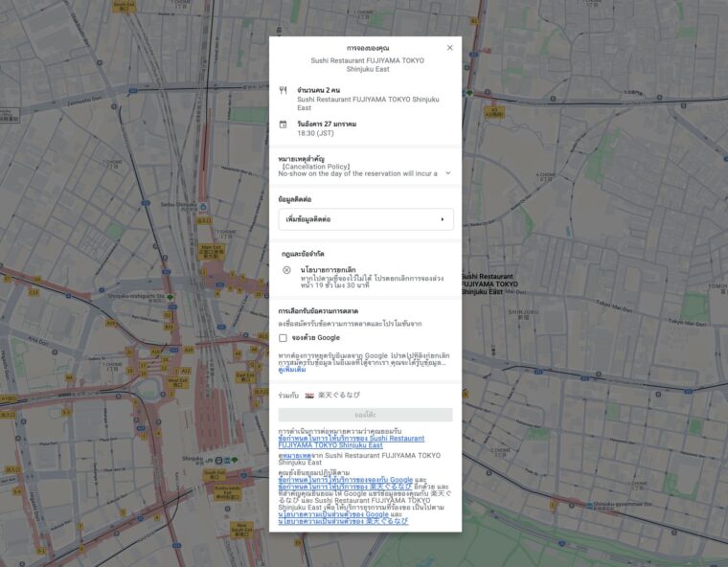Click the calendar icon beside the reservation date
728x567 pixels.
pos(283,125)
